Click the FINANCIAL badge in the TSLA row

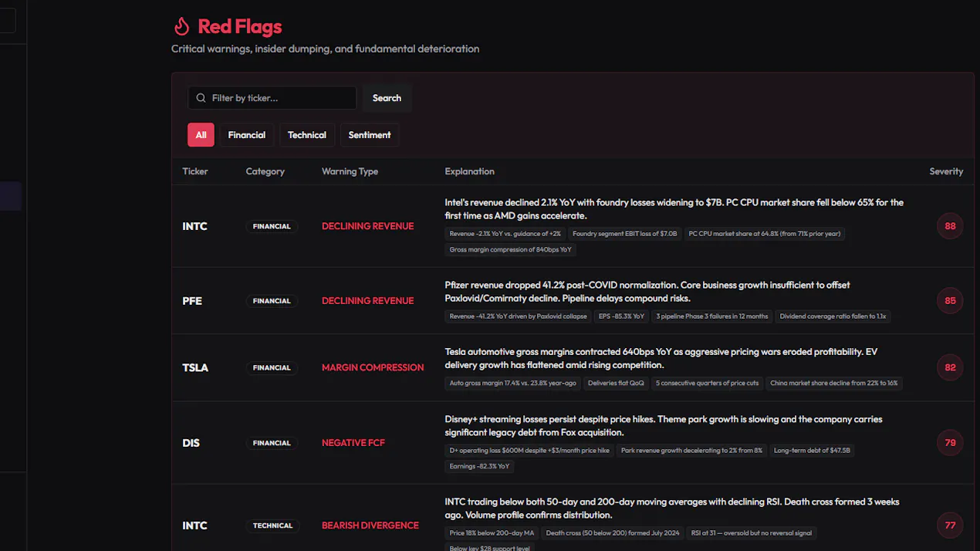tap(272, 367)
